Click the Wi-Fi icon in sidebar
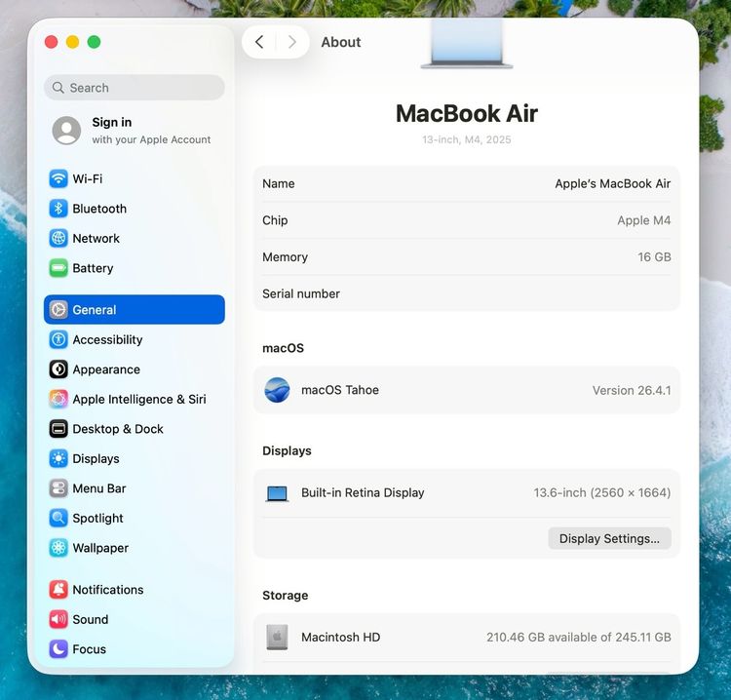The height and width of the screenshot is (700, 731). pyautogui.click(x=58, y=178)
